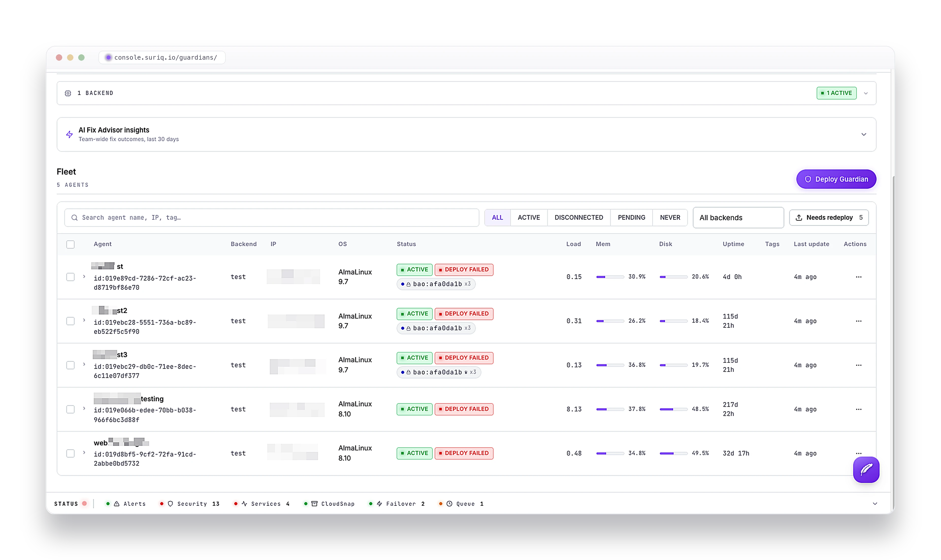This screenshot has height=560, width=941.
Task: Focus the Search agent name, IP, tag field
Action: click(x=271, y=218)
